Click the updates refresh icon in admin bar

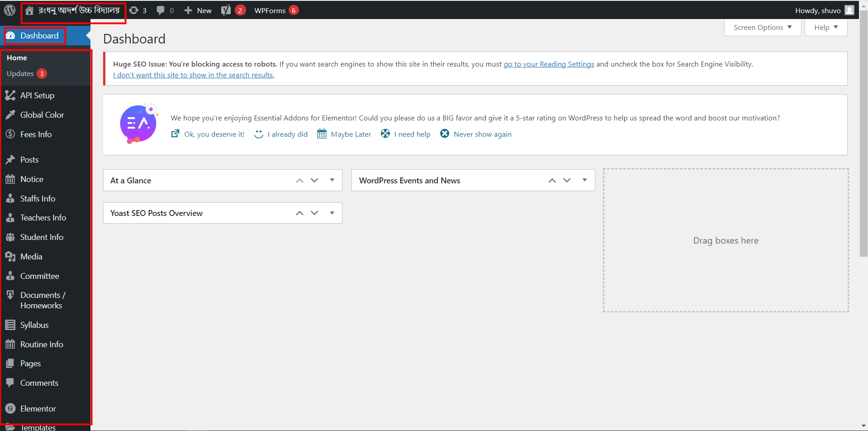(x=133, y=10)
